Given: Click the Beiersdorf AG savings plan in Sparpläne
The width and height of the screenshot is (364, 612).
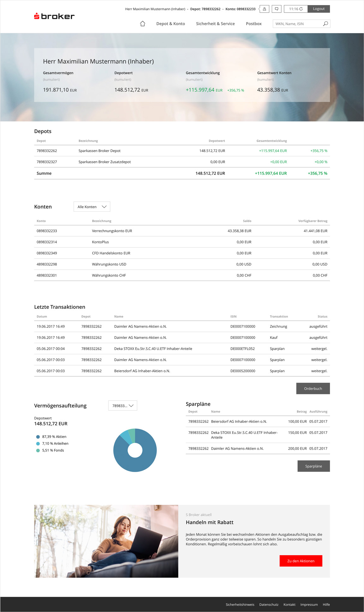Looking at the screenshot, I should tap(239, 421).
